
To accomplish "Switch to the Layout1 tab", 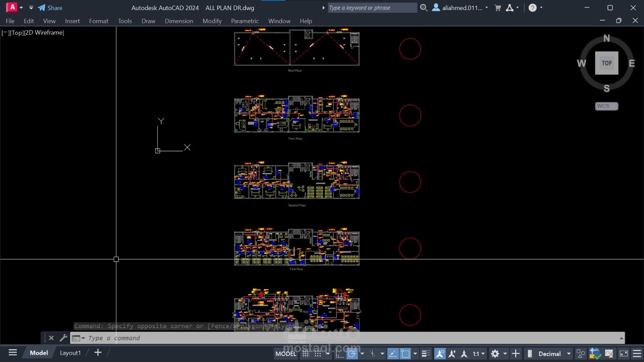I will pyautogui.click(x=70, y=353).
